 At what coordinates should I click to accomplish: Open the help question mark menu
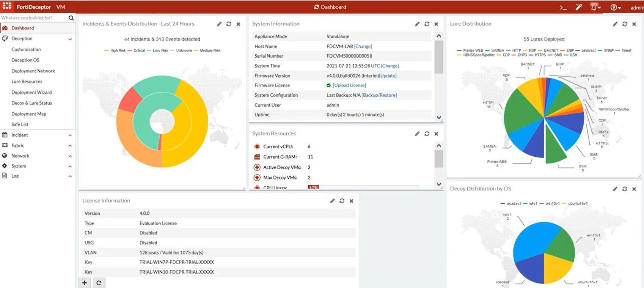[x=614, y=7]
